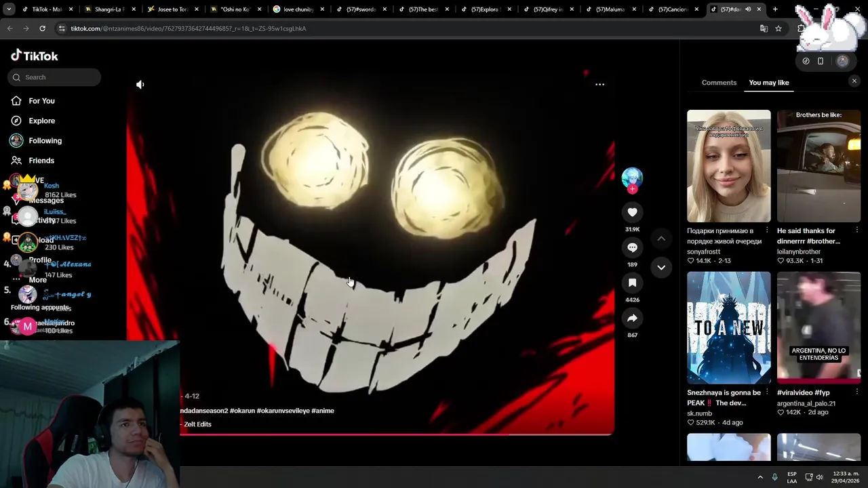Follow creator with red plus badge
This screenshot has height=488, width=868.
[632, 189]
